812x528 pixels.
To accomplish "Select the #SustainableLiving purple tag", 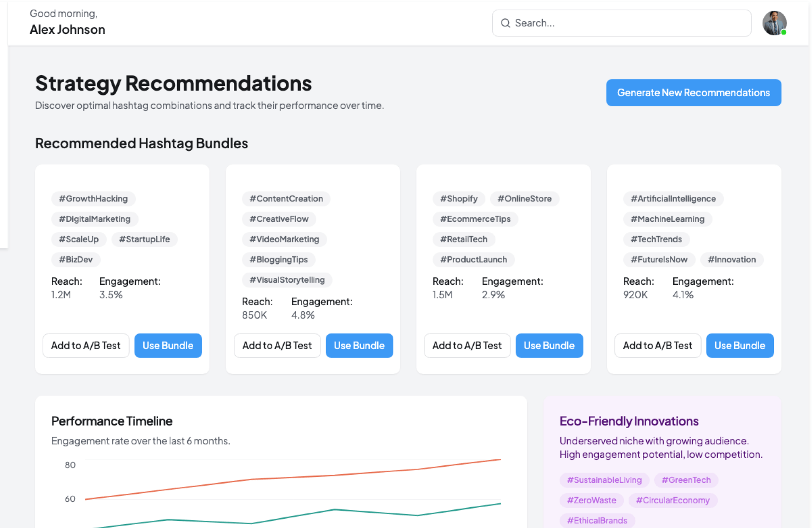I will pos(604,480).
